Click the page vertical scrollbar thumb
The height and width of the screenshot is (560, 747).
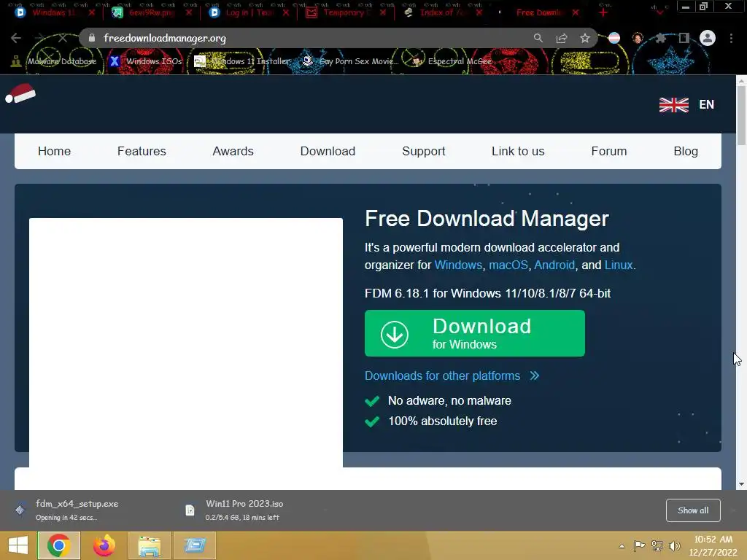tap(741, 117)
